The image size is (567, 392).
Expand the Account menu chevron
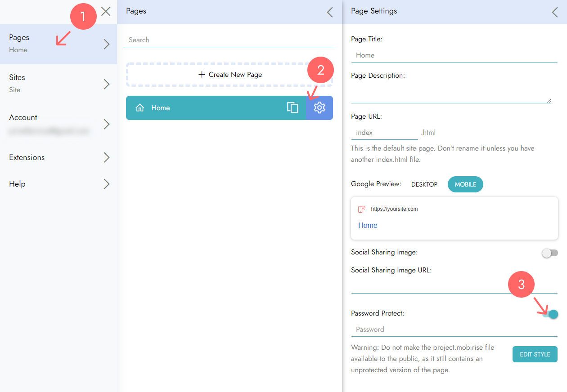(107, 124)
